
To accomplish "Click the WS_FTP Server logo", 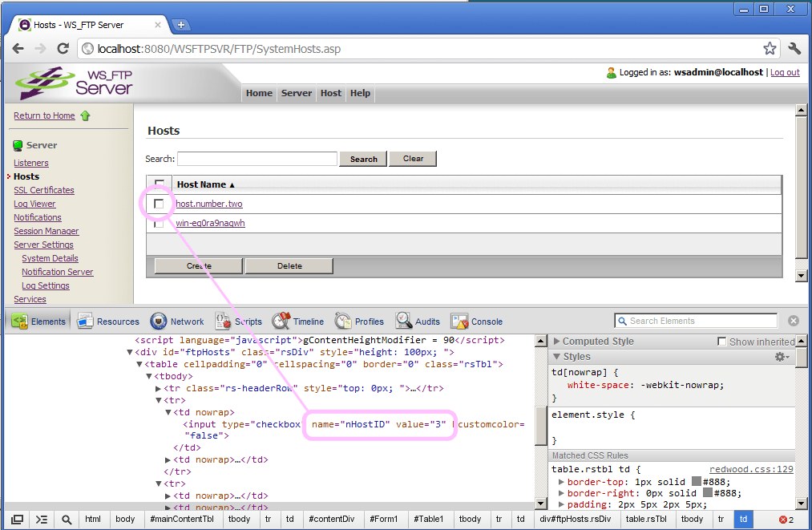I will pyautogui.click(x=74, y=83).
